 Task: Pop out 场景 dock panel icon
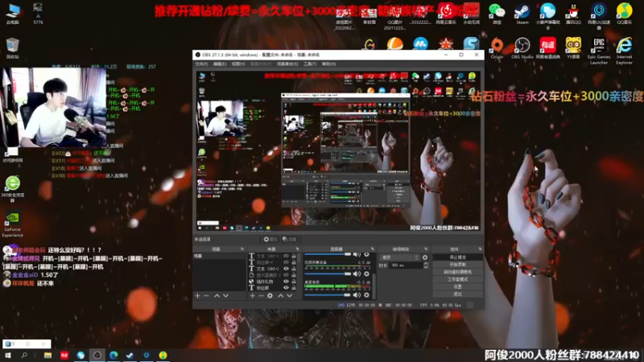242,249
